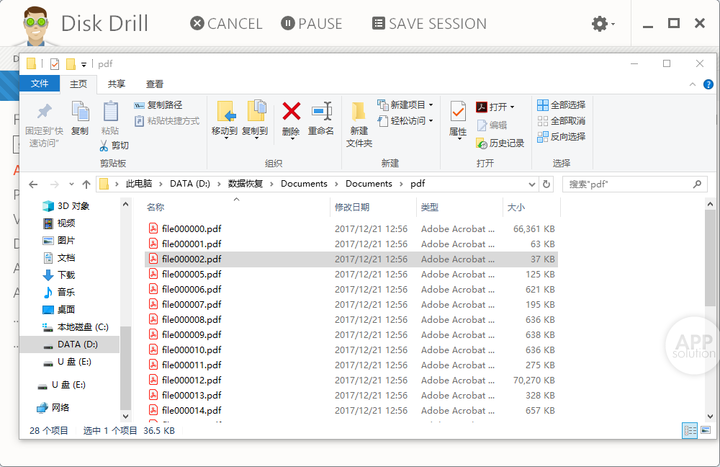Click Save Session in Disk Drill
Viewport: 720px width, 467px height.
429,23
